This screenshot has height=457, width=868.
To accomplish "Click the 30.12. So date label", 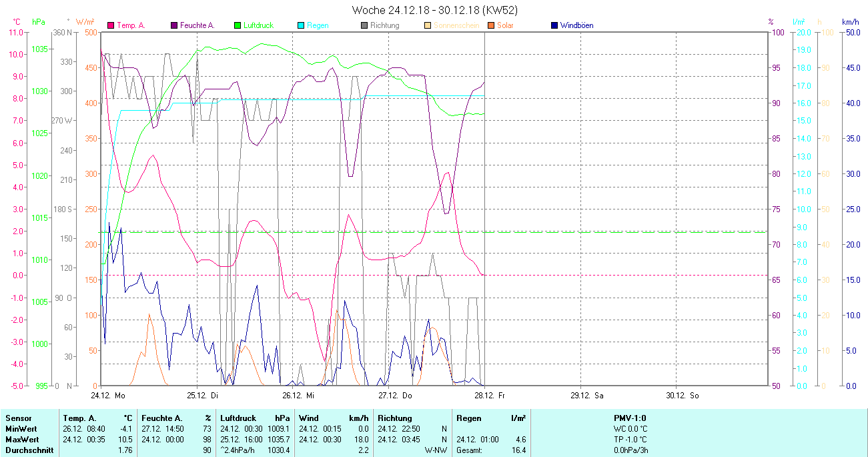I will point(683,395).
